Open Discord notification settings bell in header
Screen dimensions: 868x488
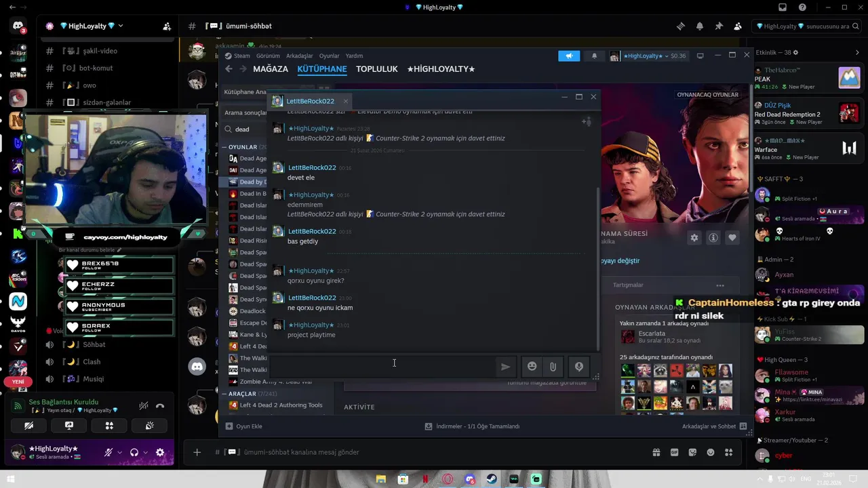tap(700, 26)
